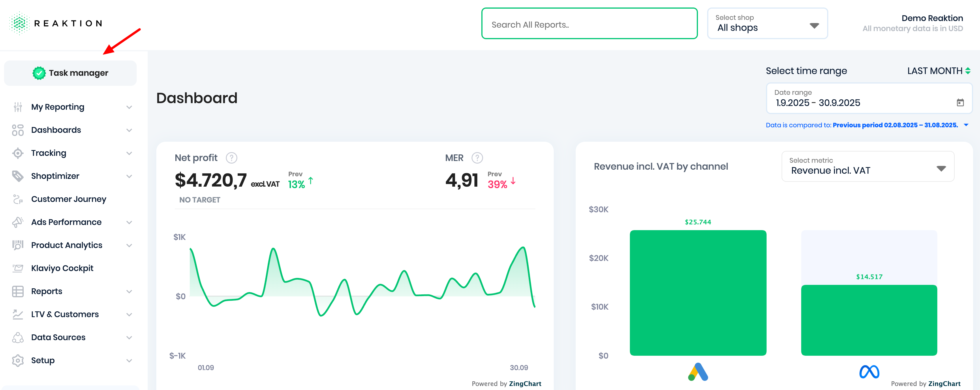This screenshot has height=390, width=980.
Task: Click the Net profit help question icon
Action: [x=231, y=158]
